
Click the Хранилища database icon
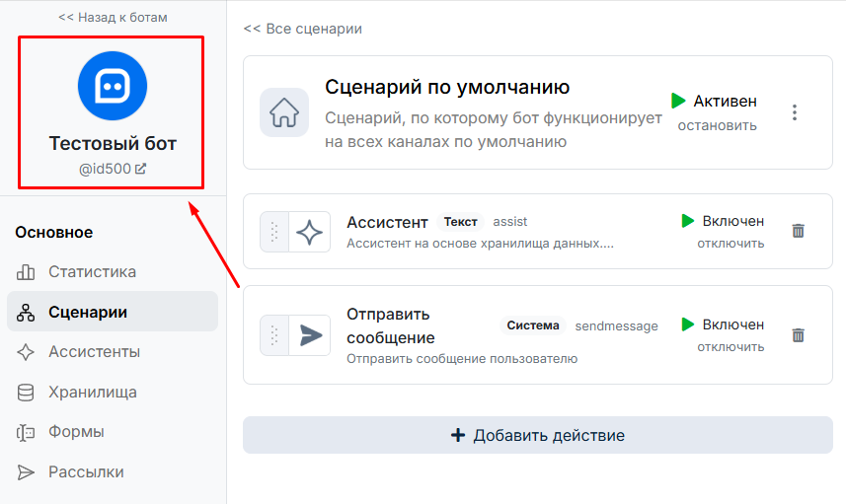[26, 393]
